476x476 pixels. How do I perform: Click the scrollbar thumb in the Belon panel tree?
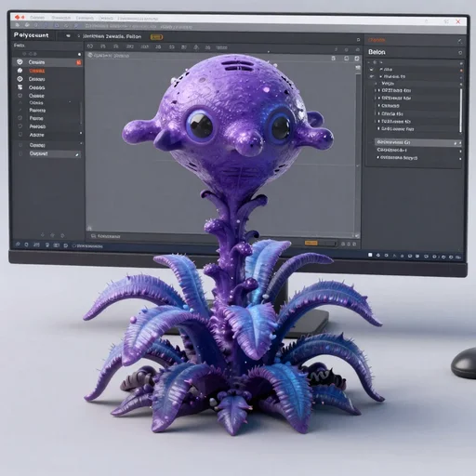click(461, 111)
